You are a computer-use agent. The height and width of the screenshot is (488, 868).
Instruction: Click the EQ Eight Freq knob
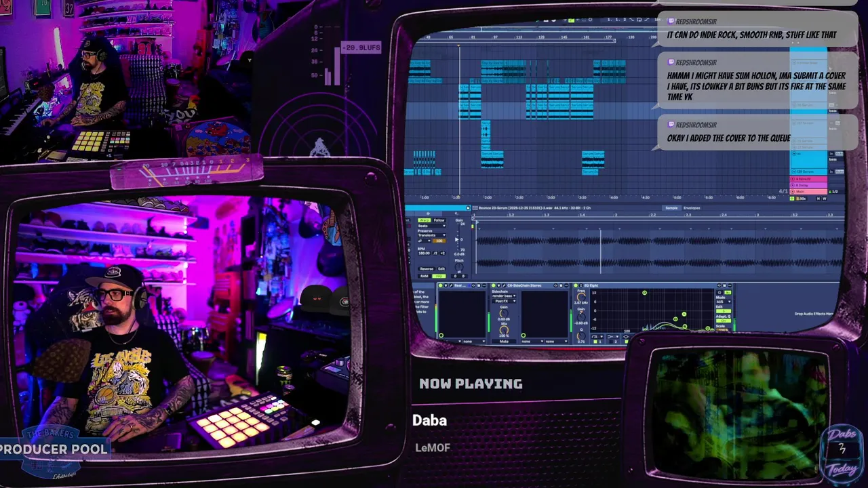point(581,297)
